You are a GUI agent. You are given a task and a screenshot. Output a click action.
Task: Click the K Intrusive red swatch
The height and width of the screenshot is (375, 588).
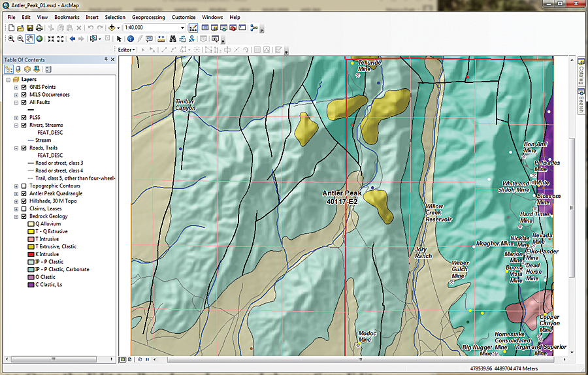31,254
